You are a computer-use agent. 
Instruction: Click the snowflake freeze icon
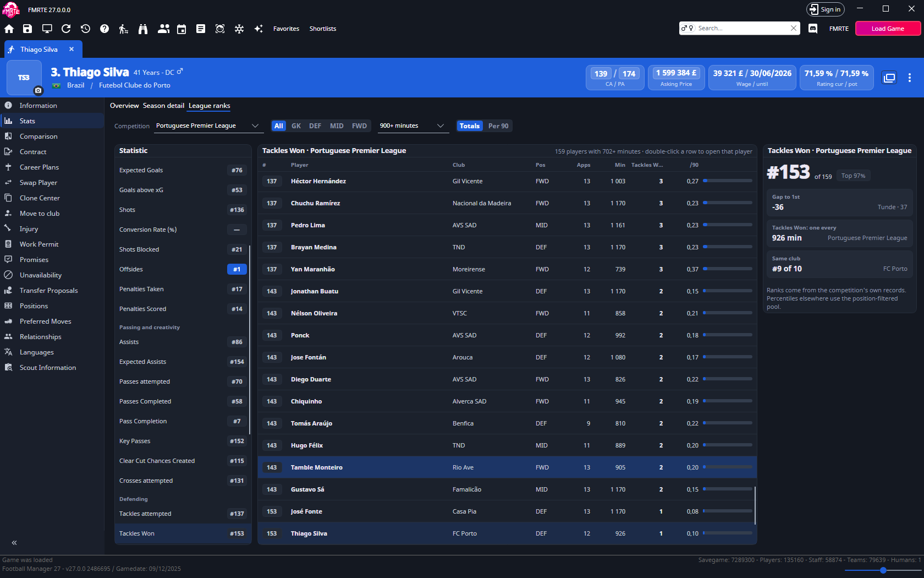[x=239, y=29]
